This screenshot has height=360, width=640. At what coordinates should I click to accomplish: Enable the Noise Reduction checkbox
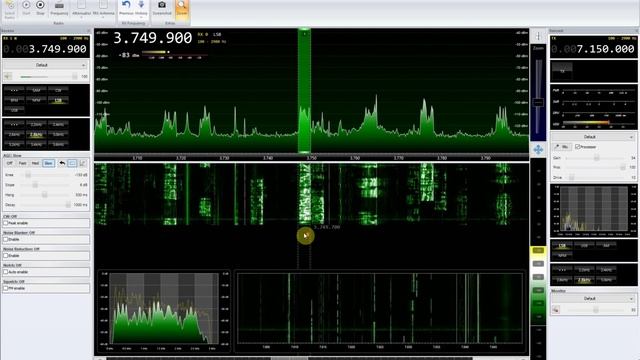pyautogui.click(x=6, y=256)
